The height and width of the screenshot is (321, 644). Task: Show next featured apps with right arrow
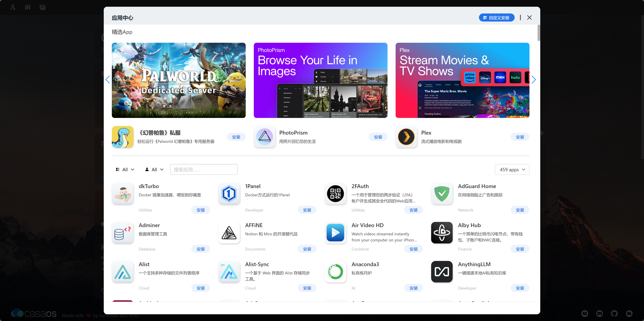tap(534, 80)
